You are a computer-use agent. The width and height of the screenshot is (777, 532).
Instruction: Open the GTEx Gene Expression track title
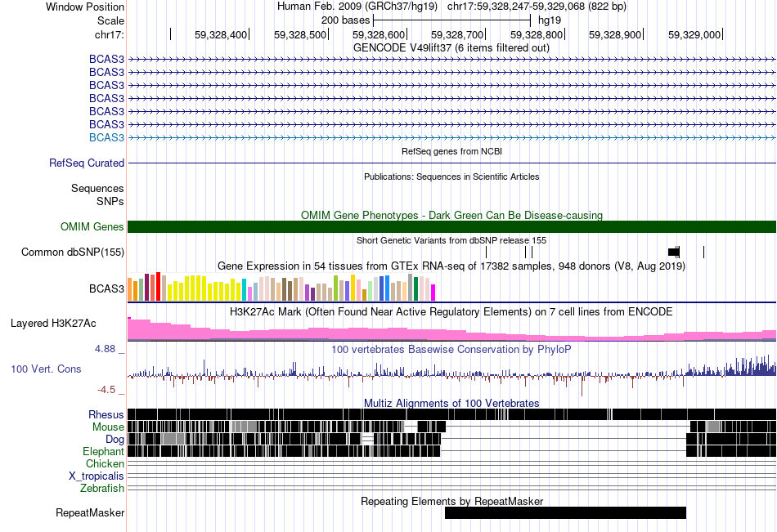coord(451,266)
